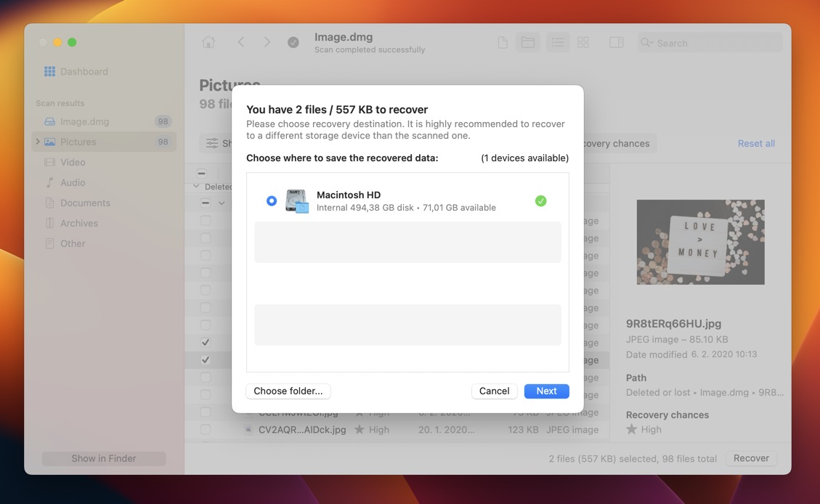
Task: Switch to grid view icon
Action: (x=583, y=43)
